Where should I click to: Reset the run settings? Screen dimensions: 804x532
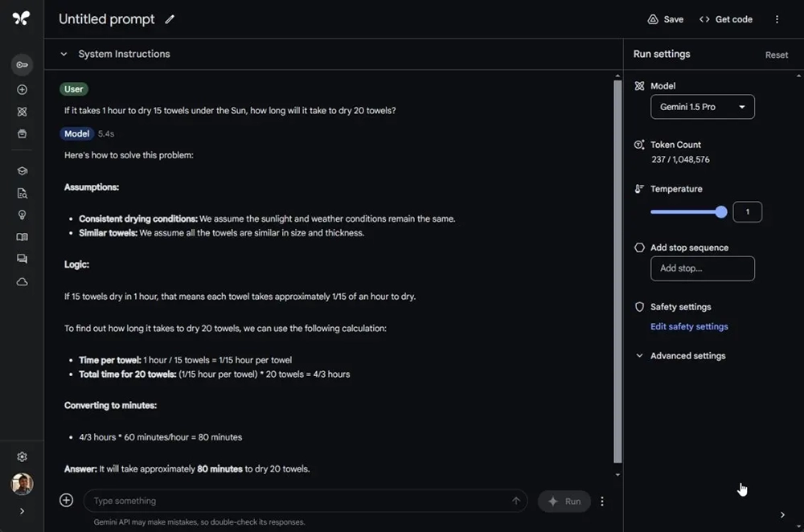coord(777,55)
